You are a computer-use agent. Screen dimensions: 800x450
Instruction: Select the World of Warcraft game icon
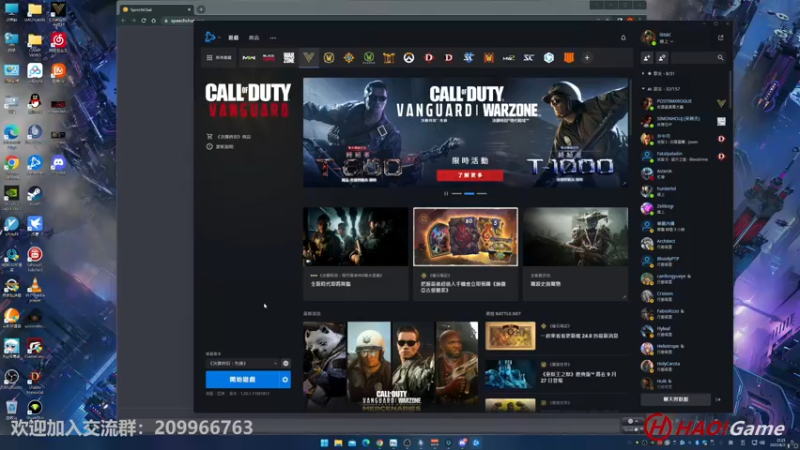[x=329, y=58]
